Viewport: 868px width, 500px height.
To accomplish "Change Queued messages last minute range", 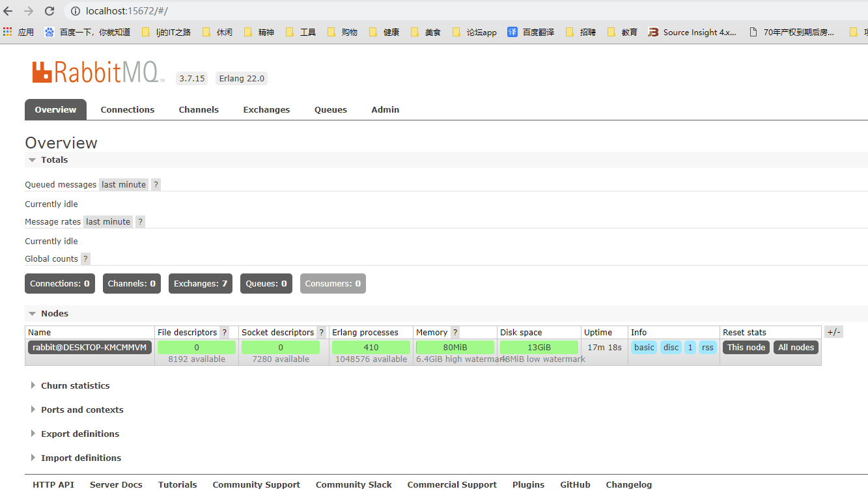I will (x=124, y=185).
